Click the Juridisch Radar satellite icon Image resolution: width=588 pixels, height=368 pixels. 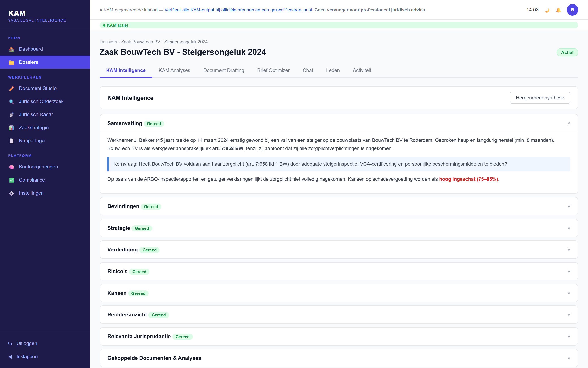(11, 115)
